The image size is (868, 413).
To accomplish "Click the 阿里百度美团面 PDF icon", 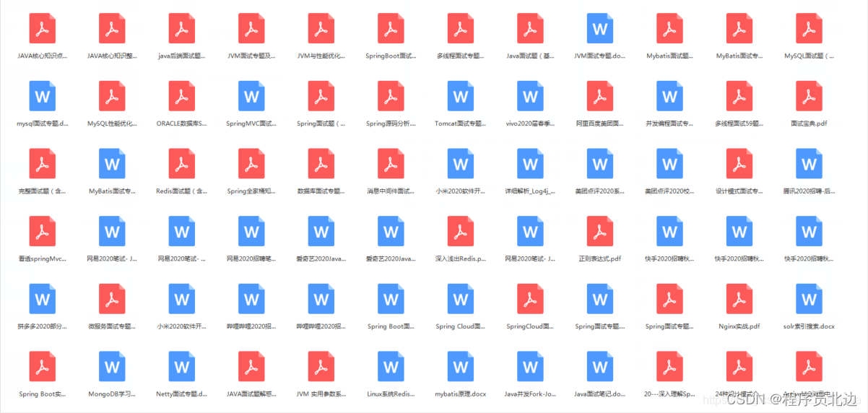I will [600, 96].
